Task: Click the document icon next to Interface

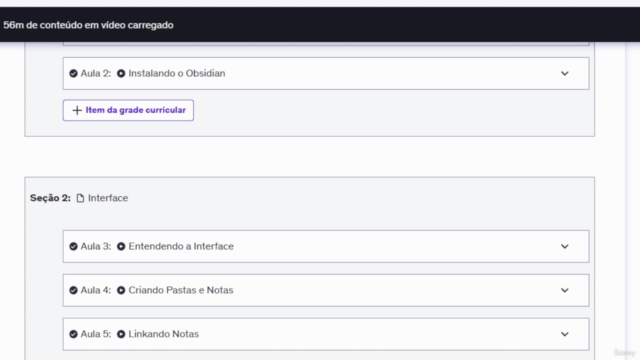Action: pyautogui.click(x=80, y=198)
